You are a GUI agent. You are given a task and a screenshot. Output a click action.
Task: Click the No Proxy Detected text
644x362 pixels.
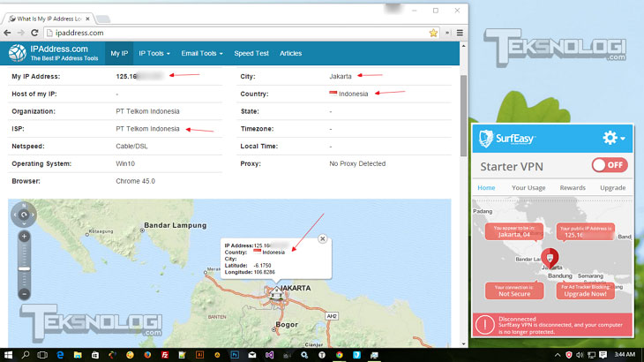(x=357, y=163)
